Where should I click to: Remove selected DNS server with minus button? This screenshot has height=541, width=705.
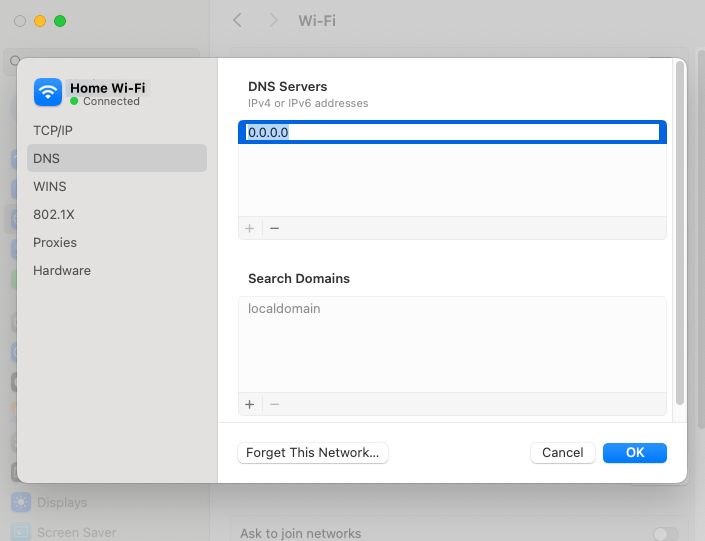pyautogui.click(x=275, y=228)
